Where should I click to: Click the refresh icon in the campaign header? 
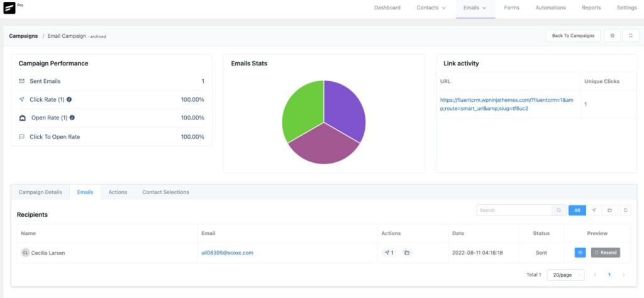point(630,36)
